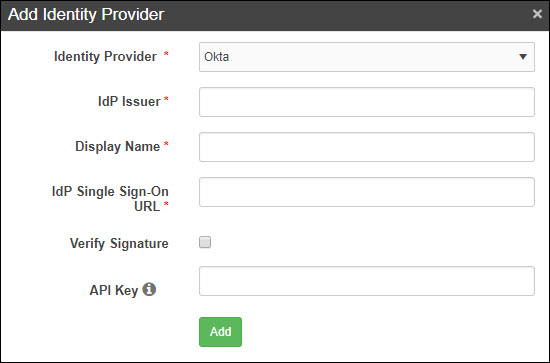
Task: Click the Identity Provider field label
Action: coord(105,56)
